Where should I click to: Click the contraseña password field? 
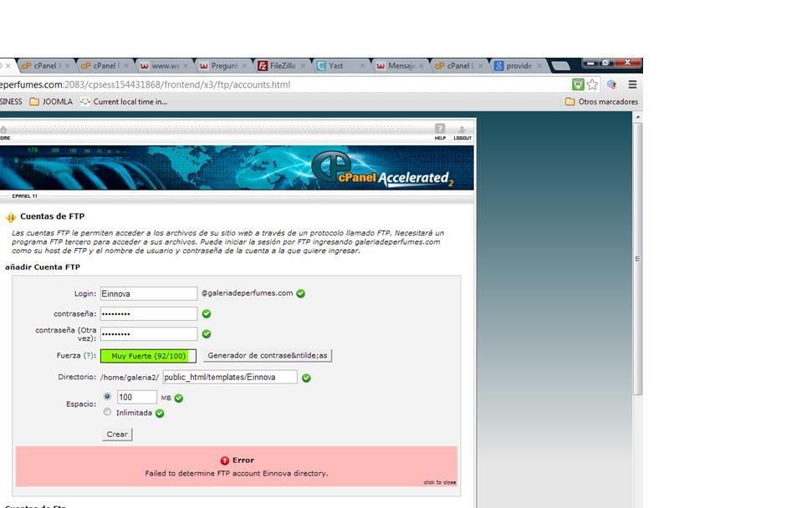click(149, 313)
